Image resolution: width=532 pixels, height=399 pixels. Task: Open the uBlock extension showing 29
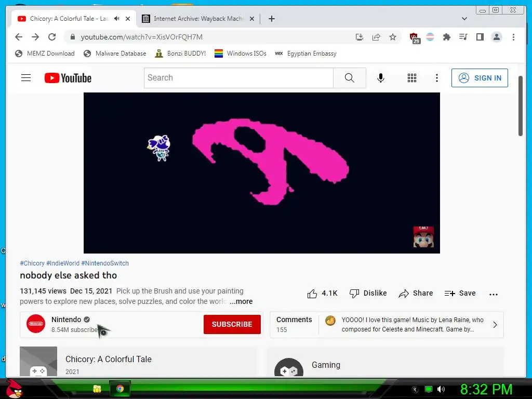click(x=414, y=38)
